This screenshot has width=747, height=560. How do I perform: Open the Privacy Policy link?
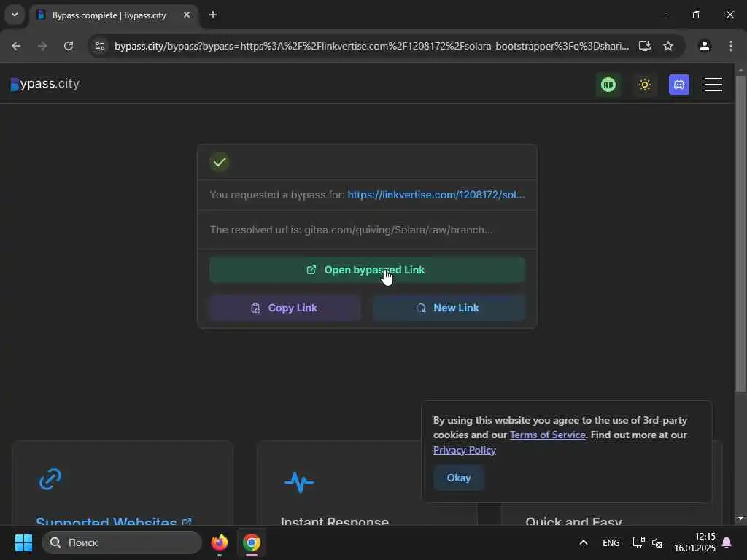[465, 450]
